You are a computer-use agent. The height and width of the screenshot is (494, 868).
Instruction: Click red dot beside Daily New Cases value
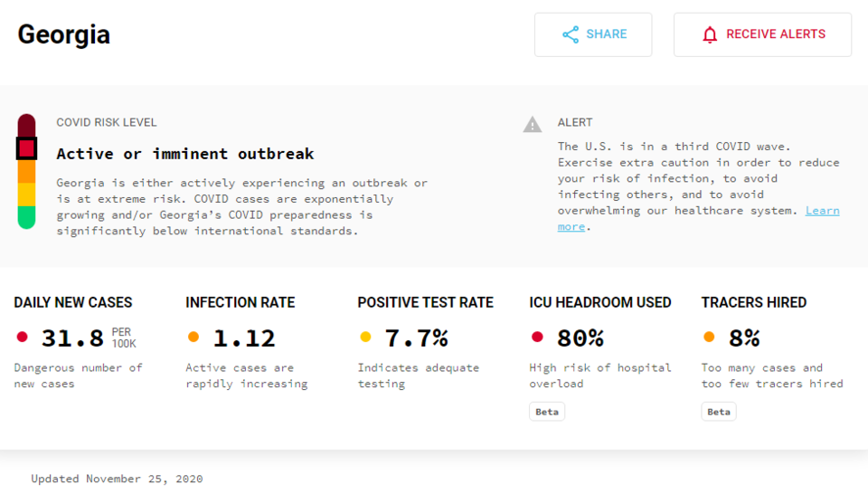coord(22,337)
